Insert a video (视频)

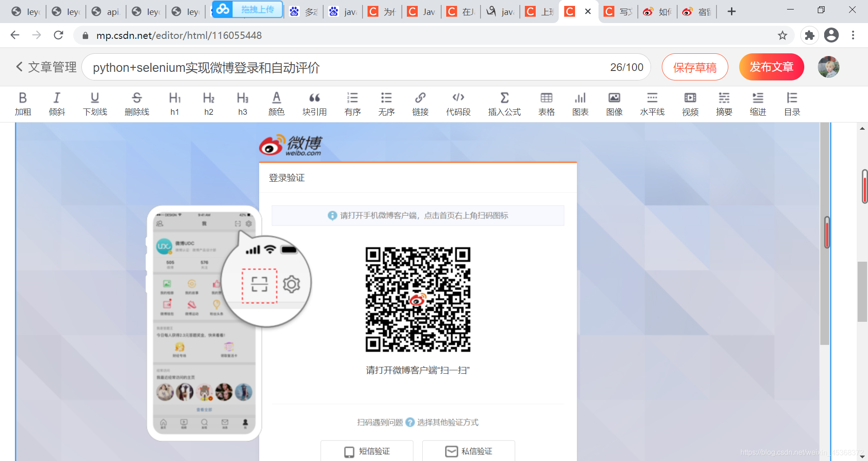click(x=690, y=104)
